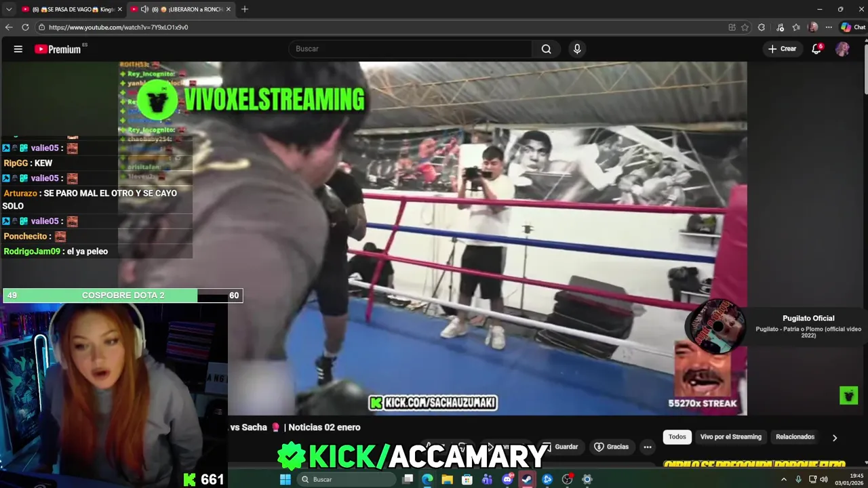Click the video player area

(434, 239)
